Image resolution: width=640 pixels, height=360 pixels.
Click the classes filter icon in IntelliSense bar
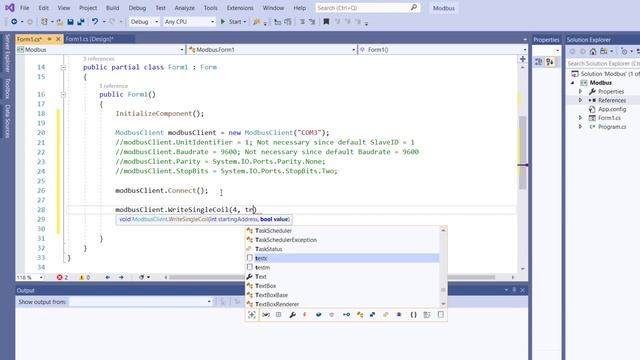[x=360, y=315]
